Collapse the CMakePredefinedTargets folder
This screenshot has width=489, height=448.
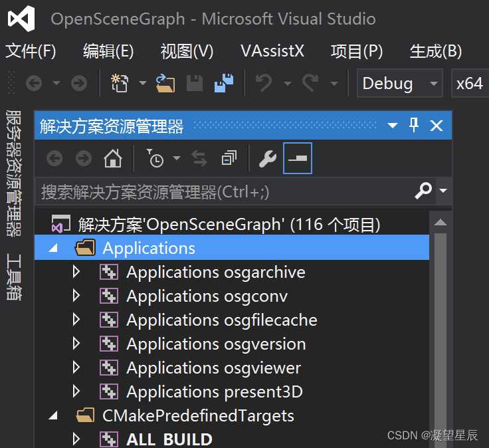54,415
